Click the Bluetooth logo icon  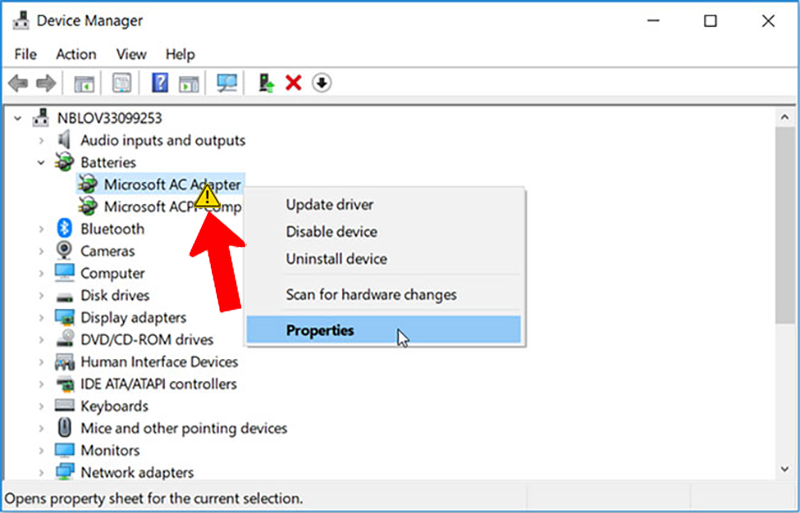point(64,228)
